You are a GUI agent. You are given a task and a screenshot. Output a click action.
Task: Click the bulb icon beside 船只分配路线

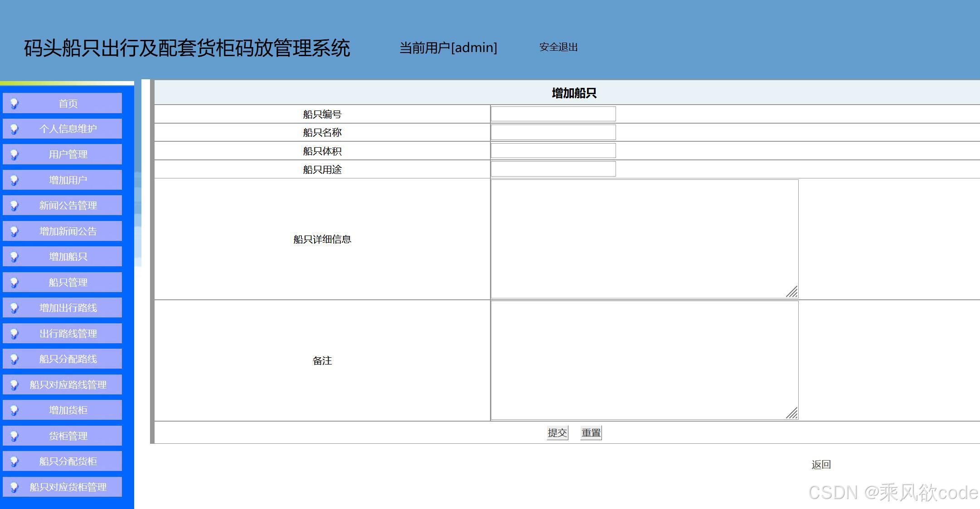click(15, 360)
